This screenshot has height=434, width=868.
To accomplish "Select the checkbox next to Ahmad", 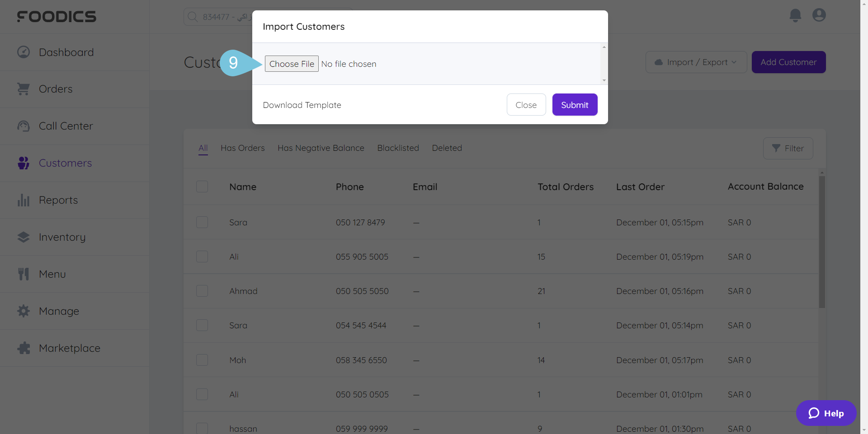I will tap(202, 291).
